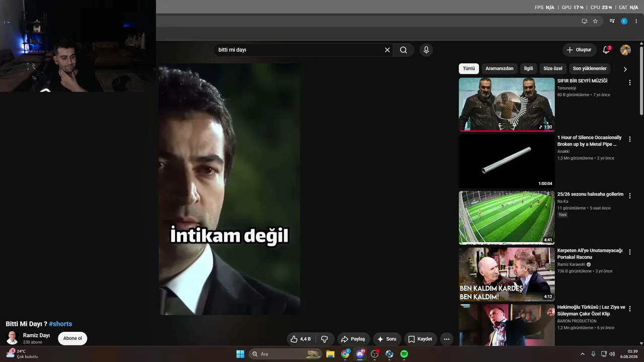Show hidden system tray icons

583,354
